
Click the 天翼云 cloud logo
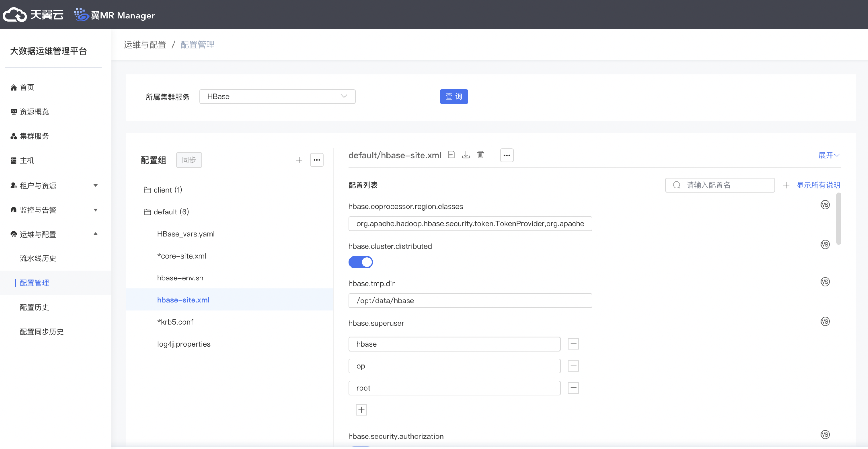tap(33, 15)
